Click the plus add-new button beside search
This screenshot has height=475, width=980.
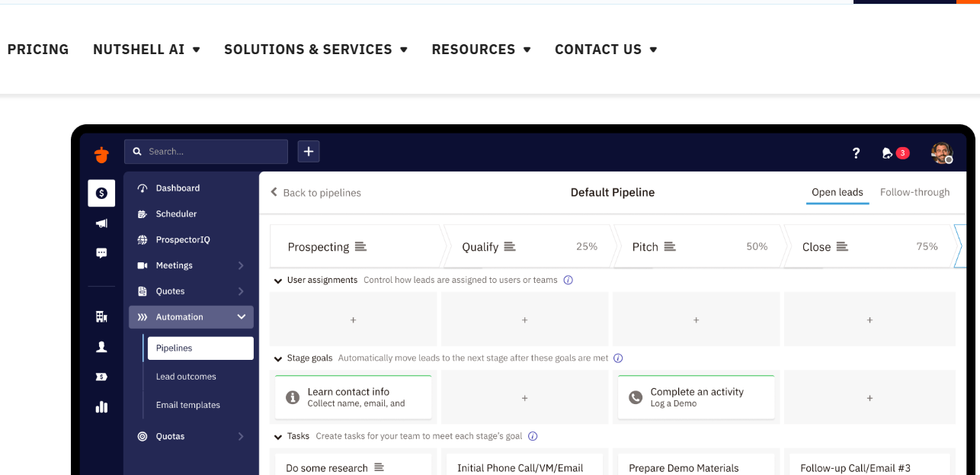pyautogui.click(x=309, y=152)
